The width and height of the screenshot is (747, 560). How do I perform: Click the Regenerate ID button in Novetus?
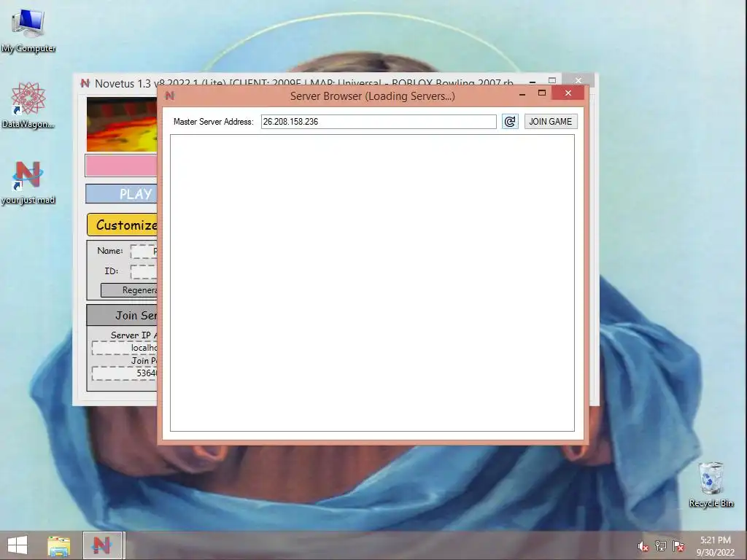(129, 290)
